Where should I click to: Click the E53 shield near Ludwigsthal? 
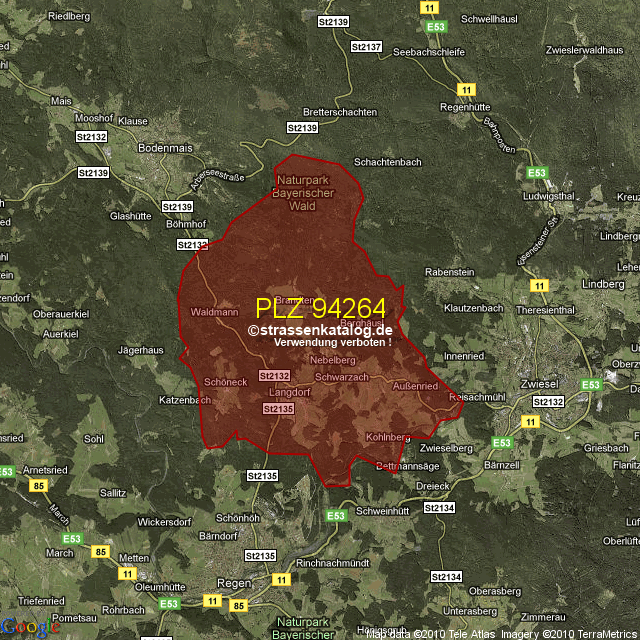(x=537, y=173)
